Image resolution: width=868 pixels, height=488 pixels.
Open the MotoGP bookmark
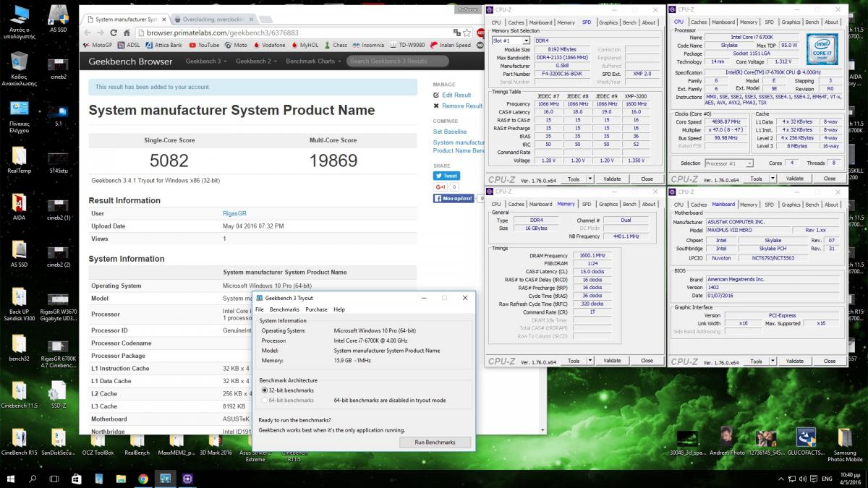coord(97,45)
